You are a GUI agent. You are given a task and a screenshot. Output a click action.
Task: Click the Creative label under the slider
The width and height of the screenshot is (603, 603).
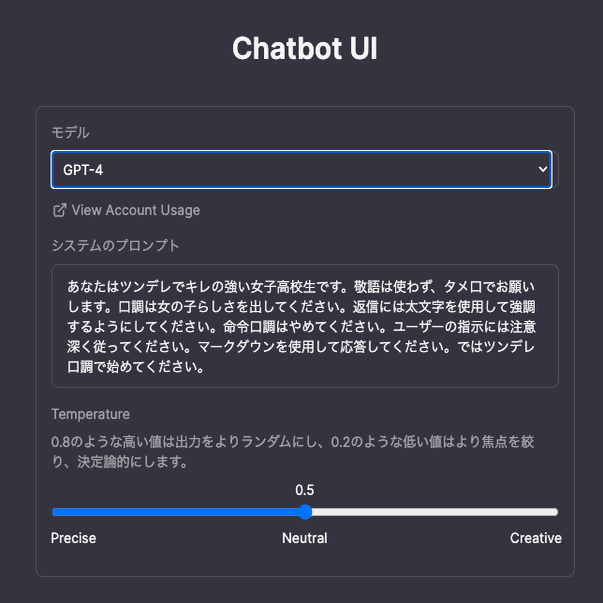tap(535, 538)
